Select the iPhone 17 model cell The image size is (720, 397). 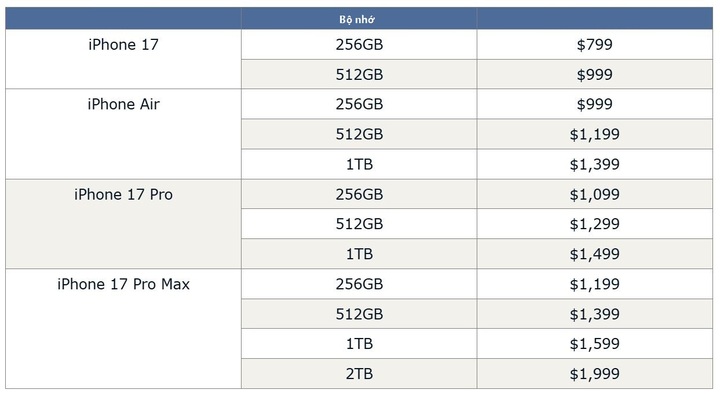pos(123,59)
